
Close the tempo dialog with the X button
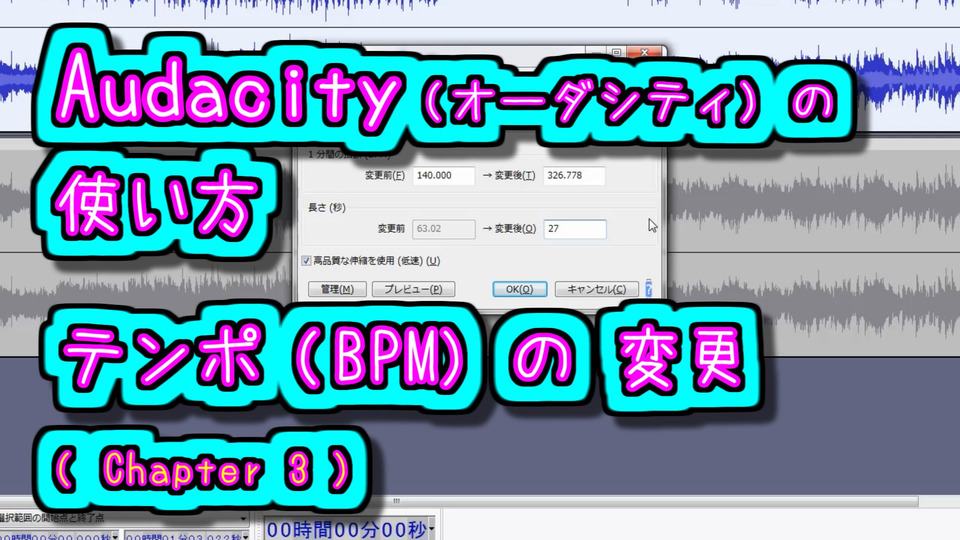pos(644,53)
